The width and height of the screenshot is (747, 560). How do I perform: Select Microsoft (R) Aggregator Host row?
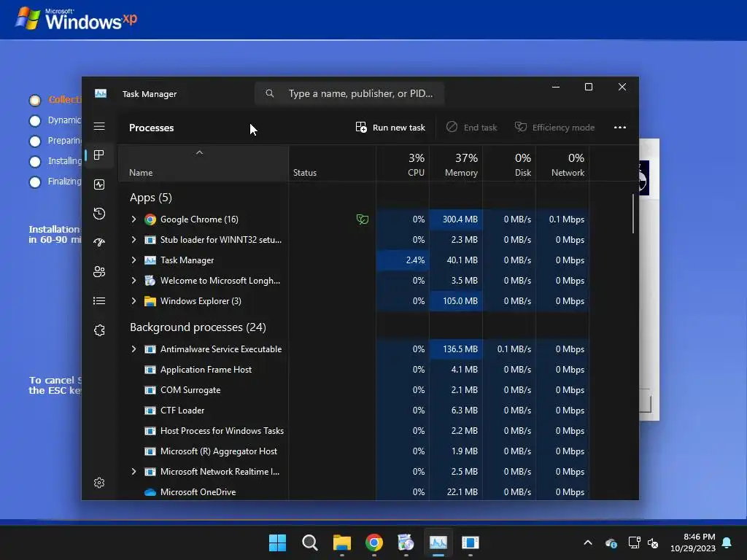point(354,451)
